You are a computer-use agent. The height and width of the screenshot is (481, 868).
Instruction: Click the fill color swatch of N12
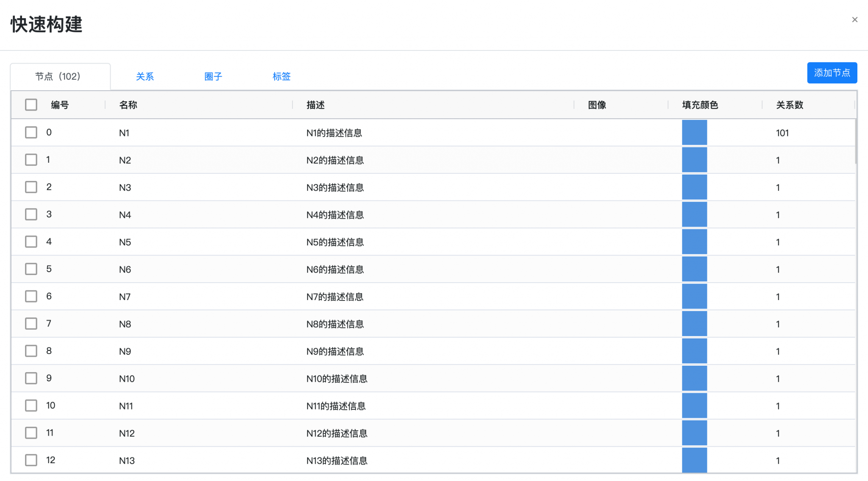coord(694,433)
